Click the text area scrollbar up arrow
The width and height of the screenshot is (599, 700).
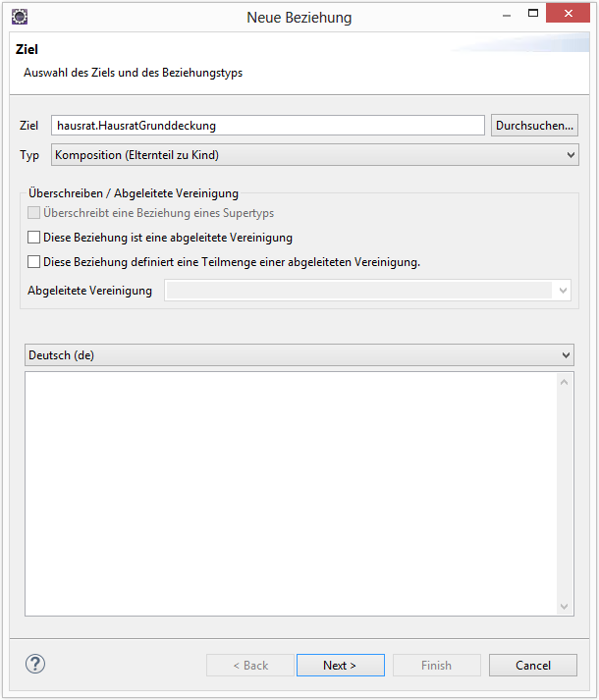(564, 382)
